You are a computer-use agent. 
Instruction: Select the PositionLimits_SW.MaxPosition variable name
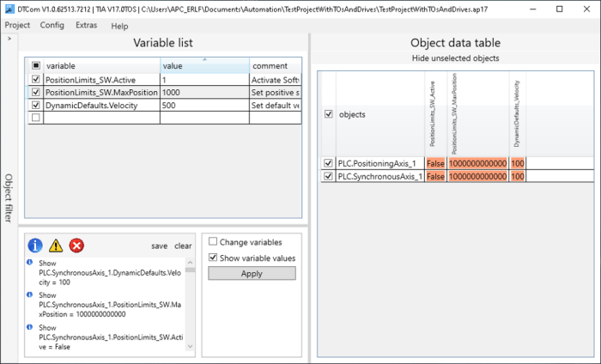tap(101, 93)
